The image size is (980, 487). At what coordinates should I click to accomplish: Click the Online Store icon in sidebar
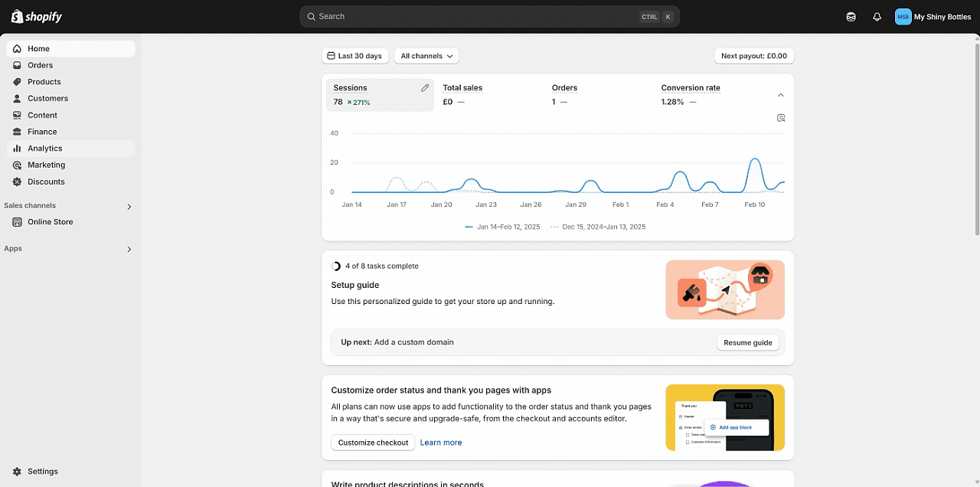[x=18, y=222]
